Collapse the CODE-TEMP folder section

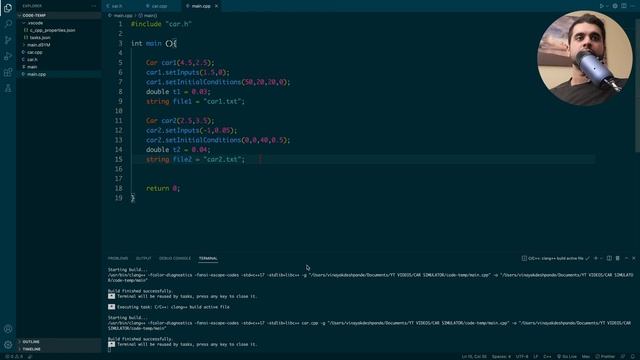59,16
